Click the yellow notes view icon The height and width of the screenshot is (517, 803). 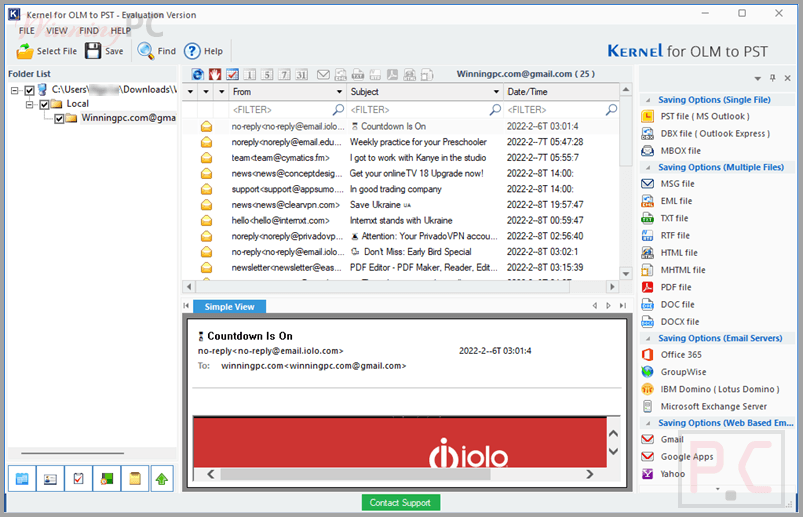click(x=135, y=479)
